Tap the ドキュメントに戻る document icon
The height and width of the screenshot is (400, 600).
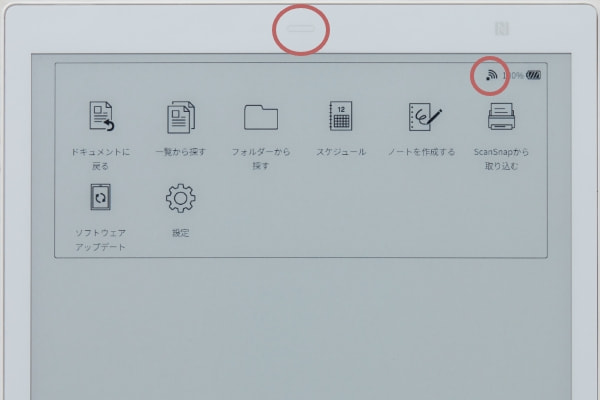point(100,117)
